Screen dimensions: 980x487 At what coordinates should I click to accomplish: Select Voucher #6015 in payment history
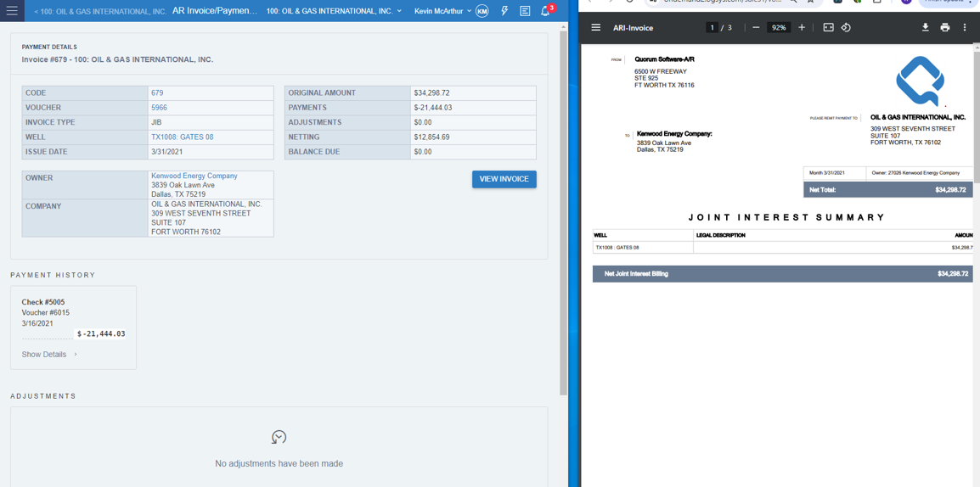[46, 313]
